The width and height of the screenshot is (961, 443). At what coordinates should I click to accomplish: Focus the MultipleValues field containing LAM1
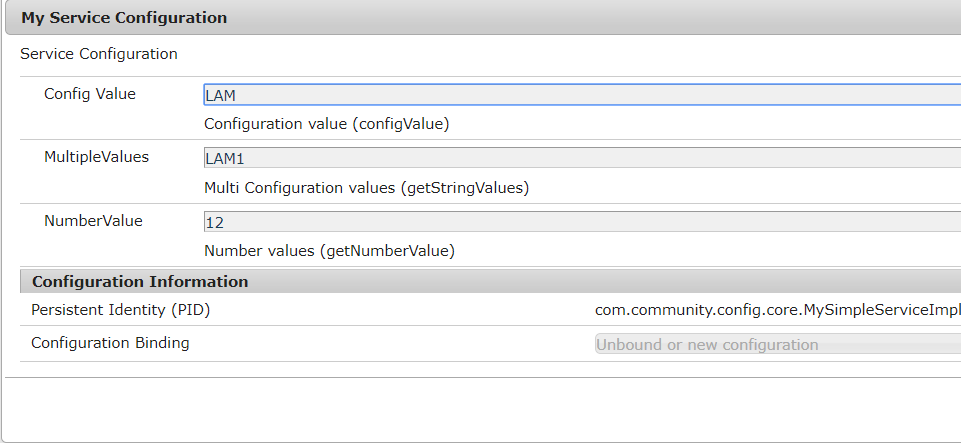580,158
